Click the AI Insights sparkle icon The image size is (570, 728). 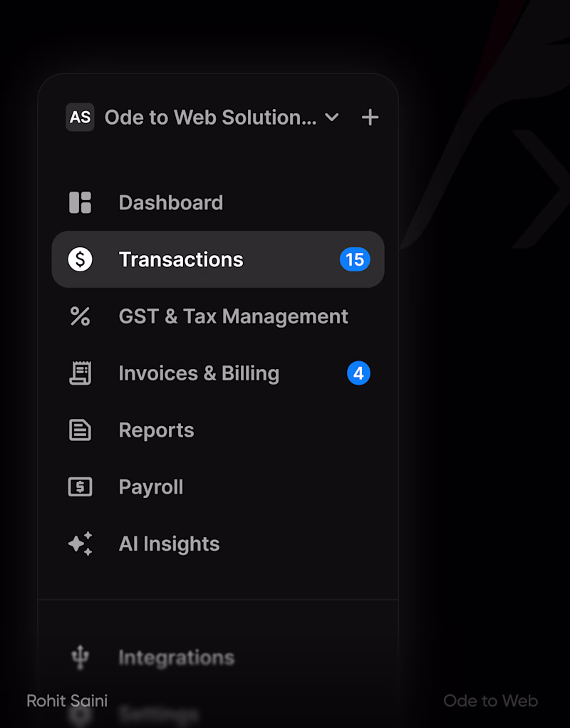tap(80, 544)
